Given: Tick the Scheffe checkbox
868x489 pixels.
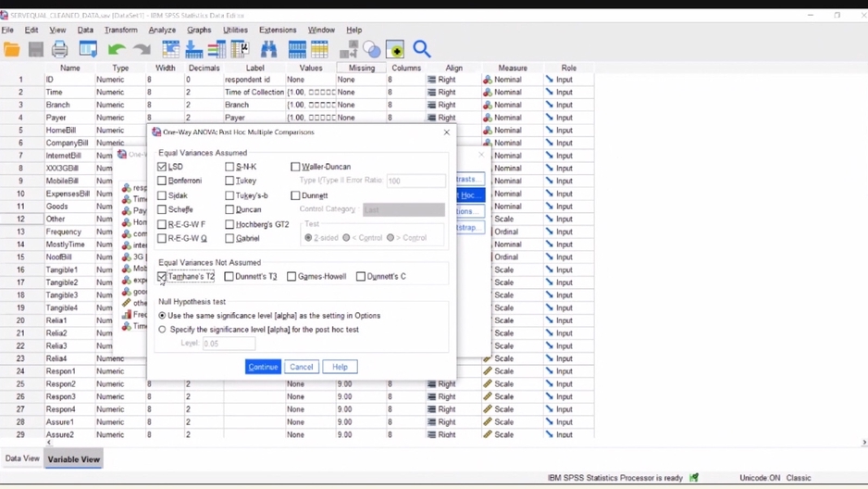Looking at the screenshot, I should tap(162, 209).
